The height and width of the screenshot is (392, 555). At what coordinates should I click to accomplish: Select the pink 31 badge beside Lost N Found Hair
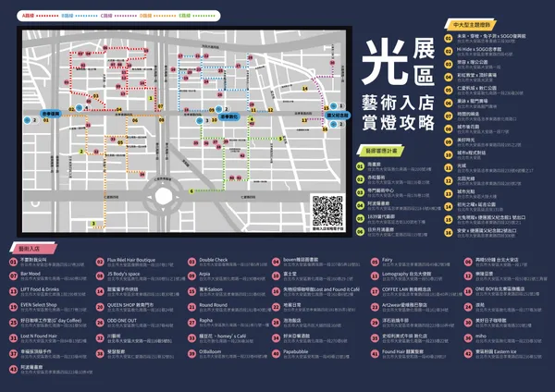14,338
